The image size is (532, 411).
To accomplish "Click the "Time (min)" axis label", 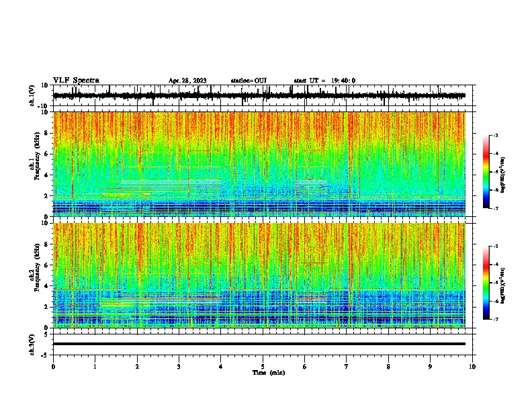I will click(269, 373).
